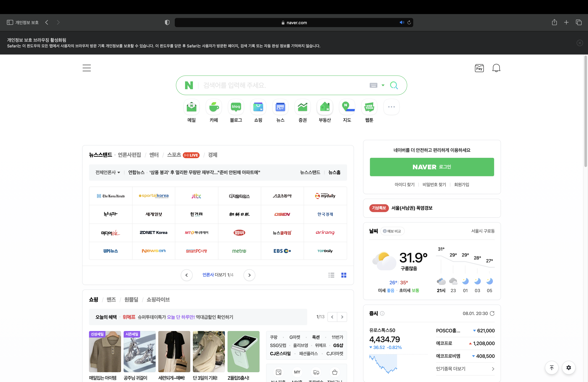Show more services via three-dot icon
Screen dimensions: 588x382
pos(391,107)
